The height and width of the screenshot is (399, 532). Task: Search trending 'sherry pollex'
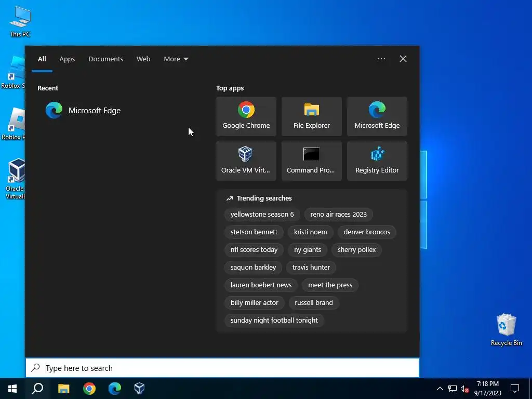(x=356, y=250)
